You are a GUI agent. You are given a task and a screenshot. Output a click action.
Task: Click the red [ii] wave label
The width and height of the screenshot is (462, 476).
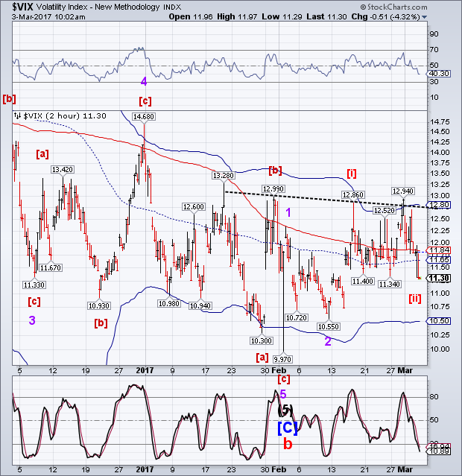point(416,298)
